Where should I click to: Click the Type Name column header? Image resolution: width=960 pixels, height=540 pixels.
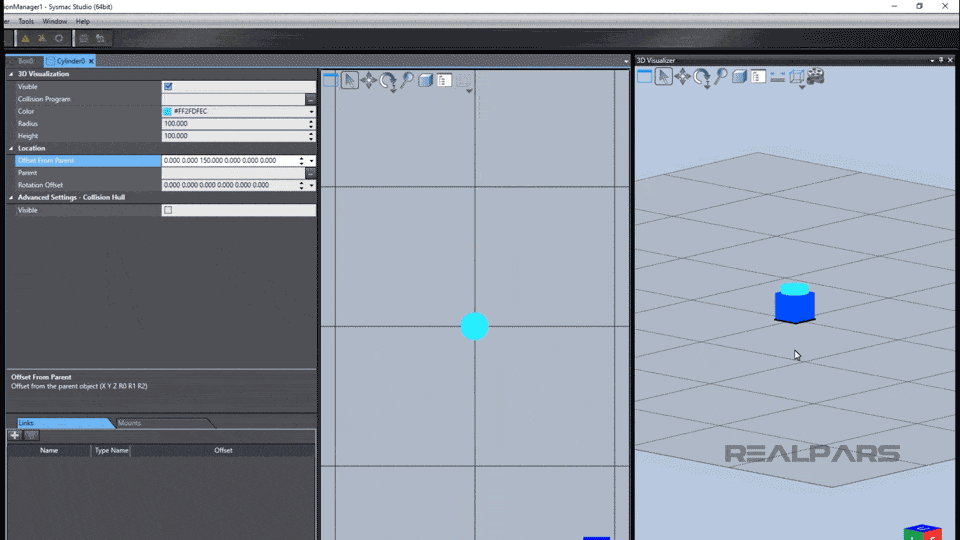pyautogui.click(x=111, y=450)
